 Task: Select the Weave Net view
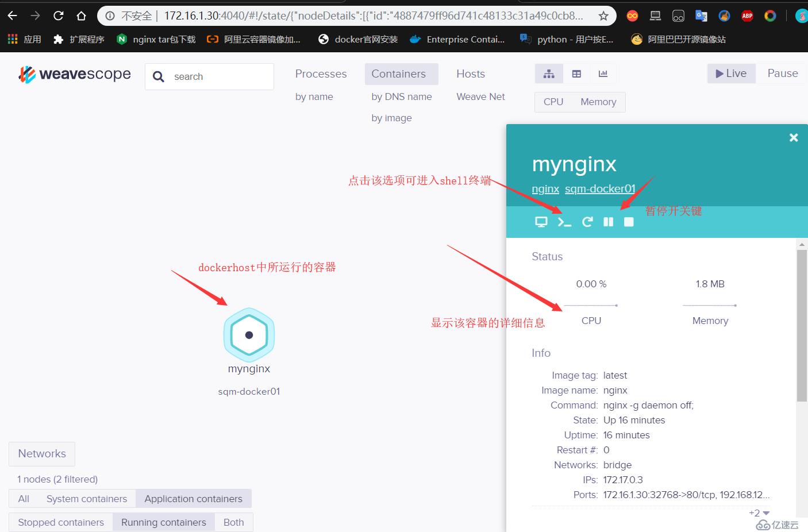(480, 97)
